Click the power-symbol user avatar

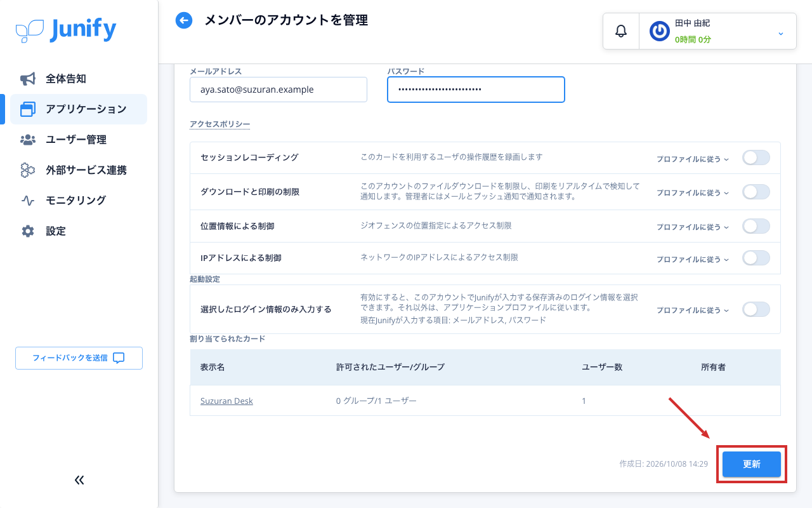coord(660,31)
